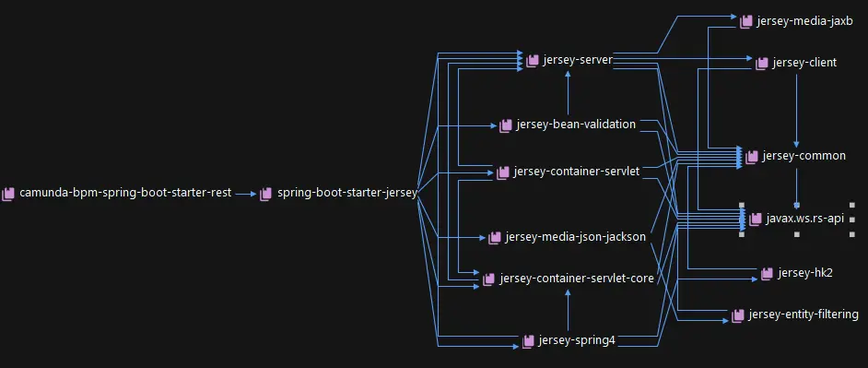The width and height of the screenshot is (868, 368).
Task: Select the jersey-client label
Action: pos(805,63)
